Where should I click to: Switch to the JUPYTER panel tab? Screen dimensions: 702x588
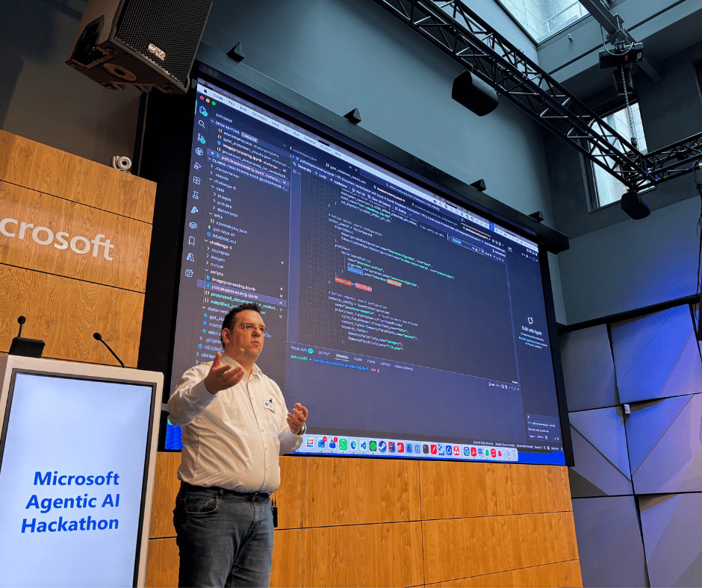pos(385,364)
